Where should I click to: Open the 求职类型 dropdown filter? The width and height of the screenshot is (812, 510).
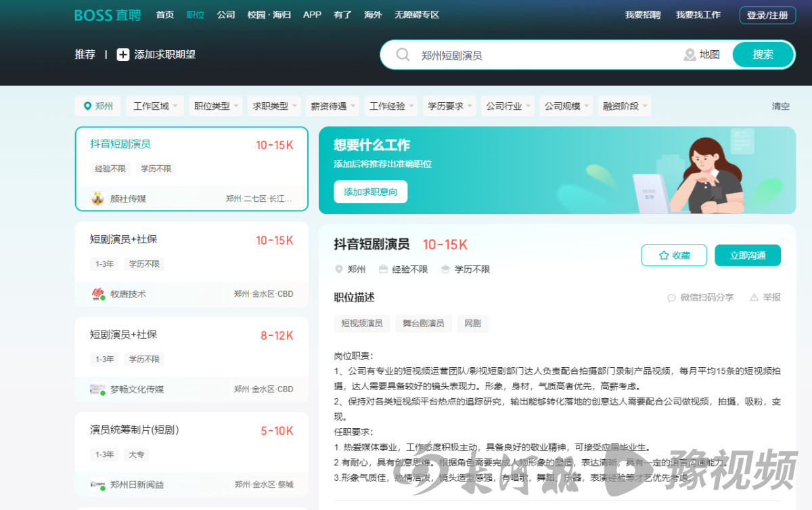coord(274,106)
